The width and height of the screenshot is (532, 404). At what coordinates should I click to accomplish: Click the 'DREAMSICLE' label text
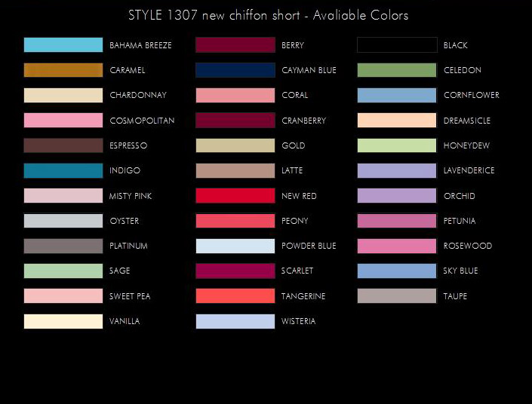click(467, 121)
